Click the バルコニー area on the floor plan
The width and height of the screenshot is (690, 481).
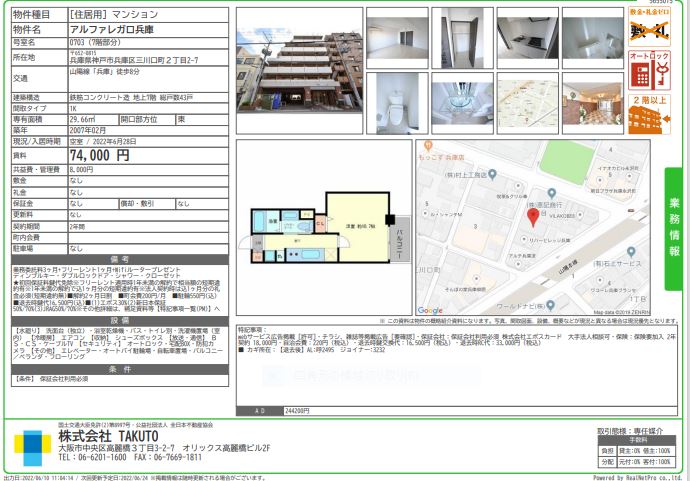point(400,240)
